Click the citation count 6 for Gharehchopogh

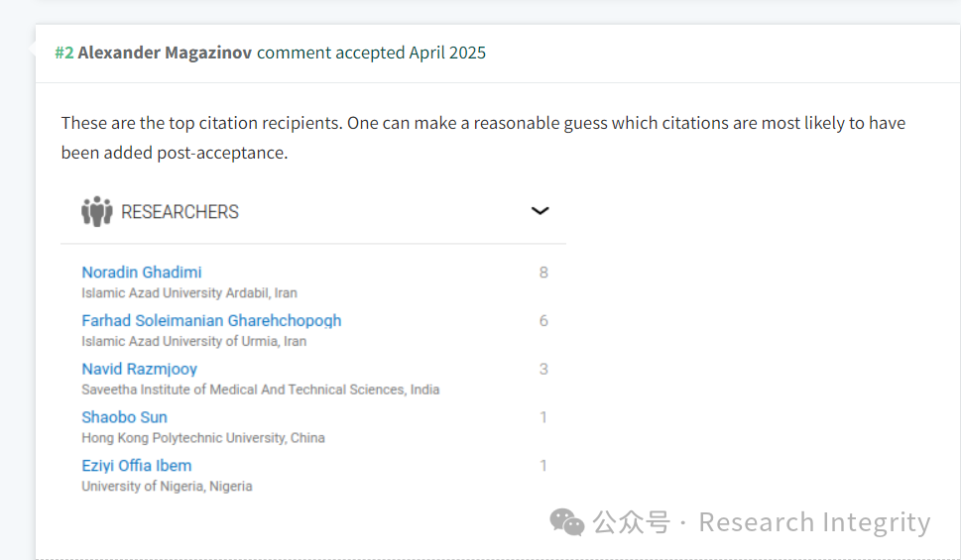543,321
